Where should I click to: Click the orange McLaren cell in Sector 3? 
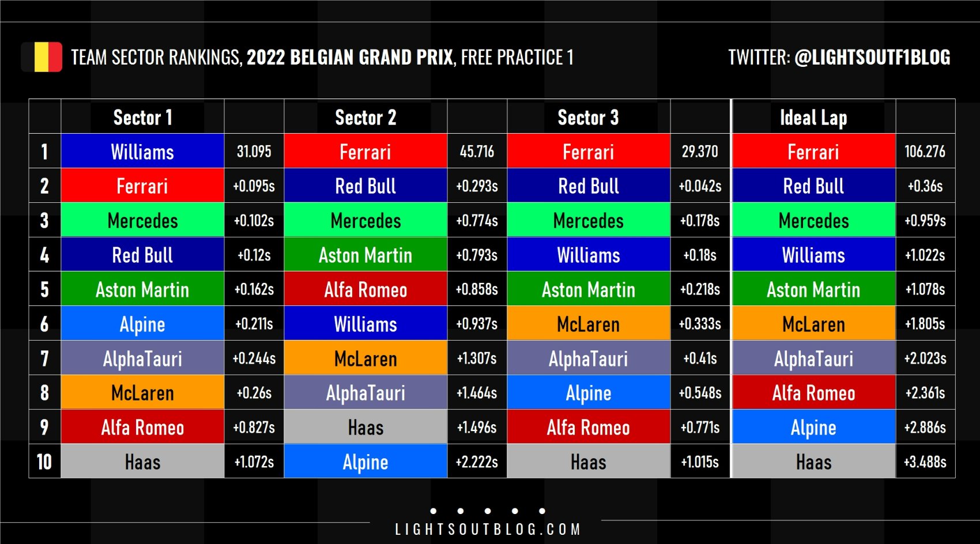coord(588,324)
